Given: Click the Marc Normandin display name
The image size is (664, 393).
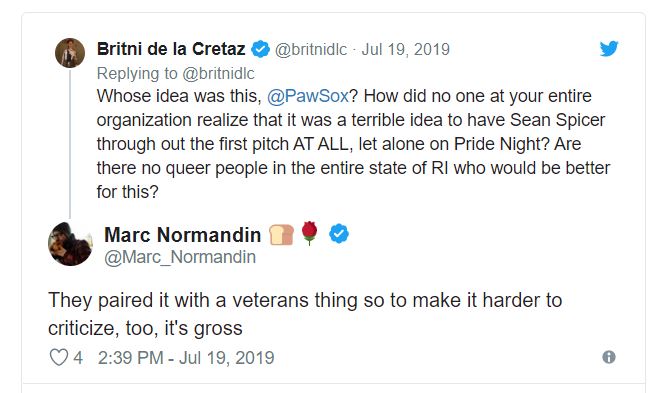Looking at the screenshot, I should tap(183, 235).
